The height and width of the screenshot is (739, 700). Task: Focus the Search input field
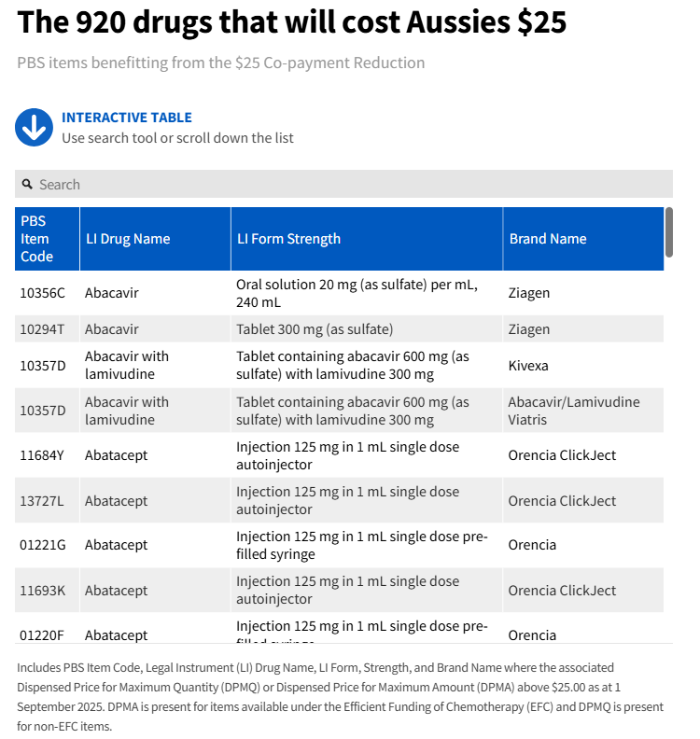[343, 184]
